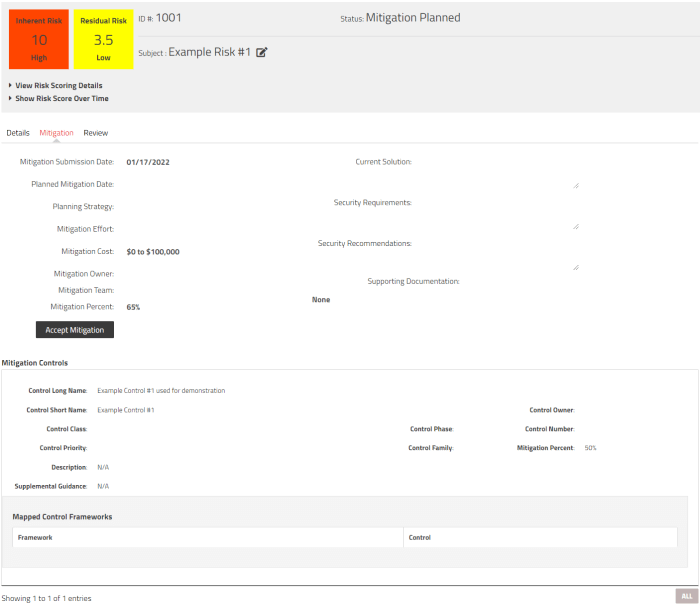Image resolution: width=700 pixels, height=608 pixels.
Task: Expand Show Risk Score Over Time
Action: pos(58,98)
